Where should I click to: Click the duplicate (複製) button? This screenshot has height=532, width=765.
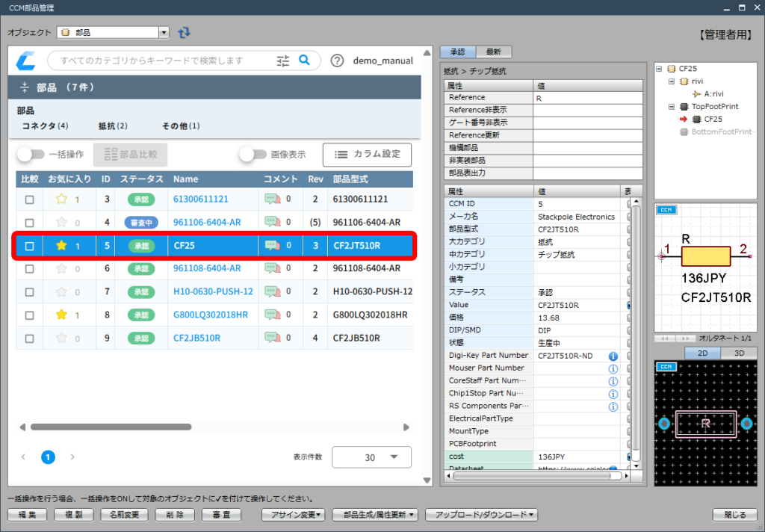click(74, 514)
